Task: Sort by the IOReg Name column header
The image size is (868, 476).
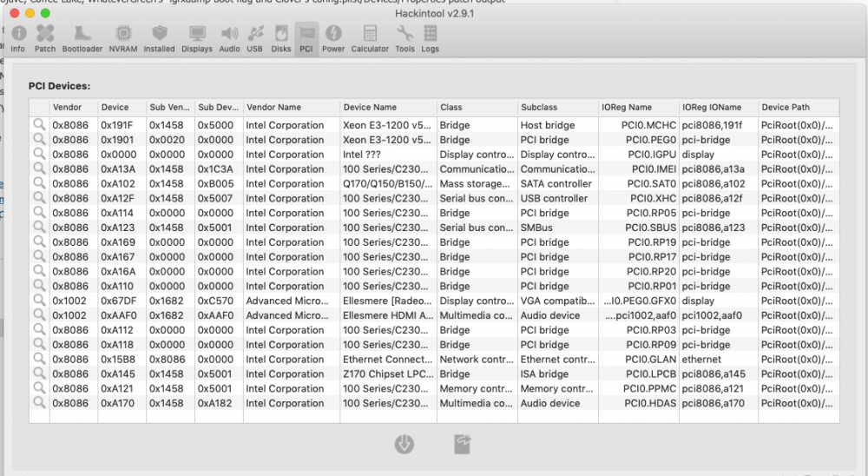Action: pos(639,107)
